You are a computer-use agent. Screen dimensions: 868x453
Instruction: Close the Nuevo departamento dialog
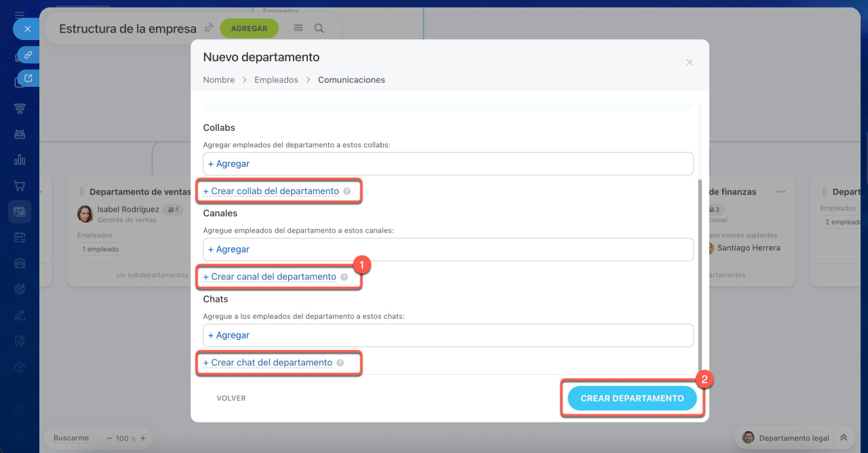tap(689, 62)
